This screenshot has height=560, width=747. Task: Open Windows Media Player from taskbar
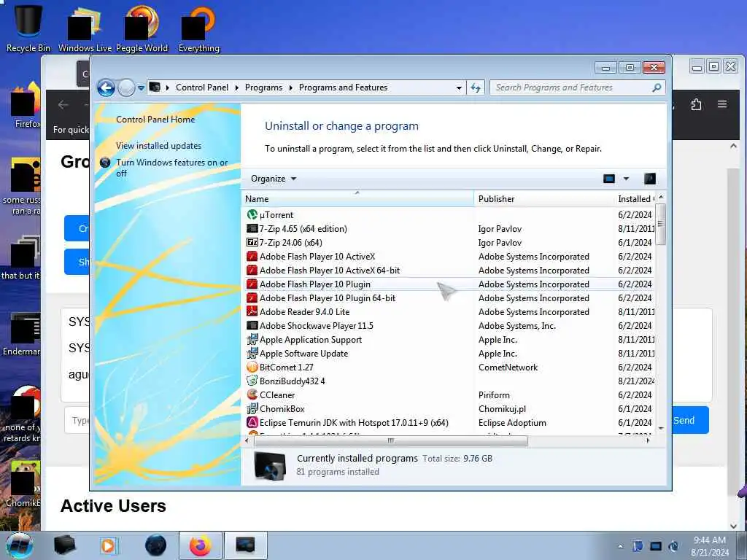click(108, 545)
